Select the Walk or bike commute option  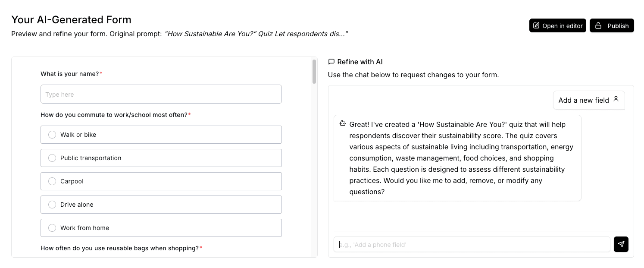pos(52,135)
